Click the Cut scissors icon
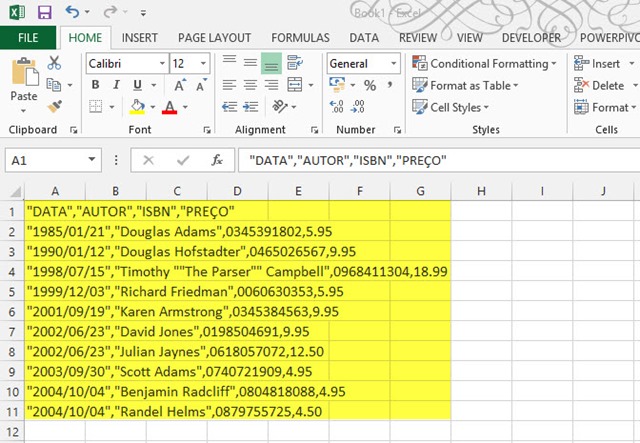 pos(54,63)
